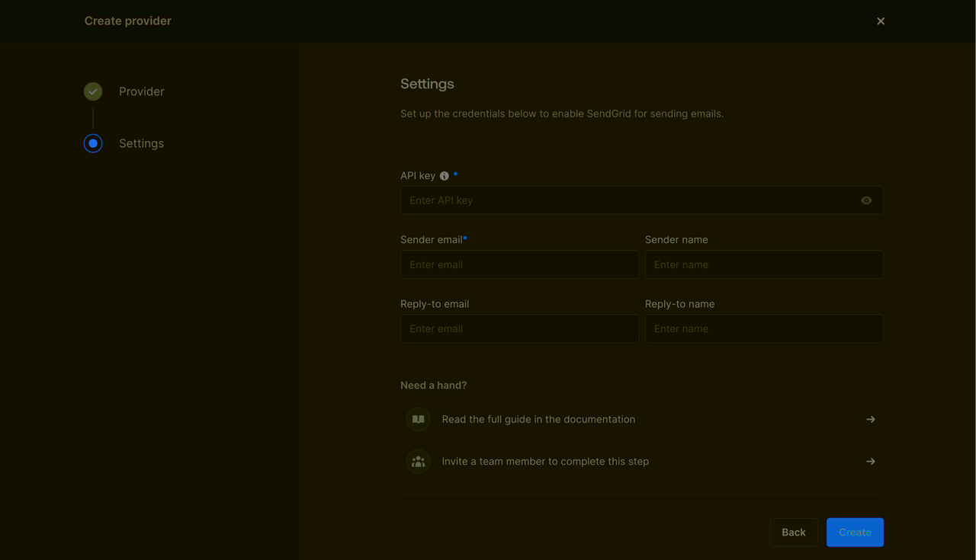Image resolution: width=976 pixels, height=560 pixels.
Task: Open Read the full guide link
Action: (x=538, y=419)
